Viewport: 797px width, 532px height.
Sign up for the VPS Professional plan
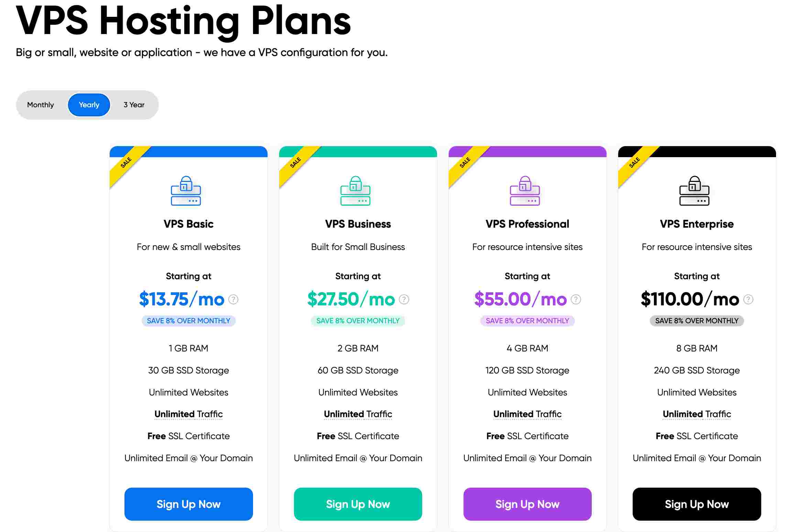(x=527, y=504)
